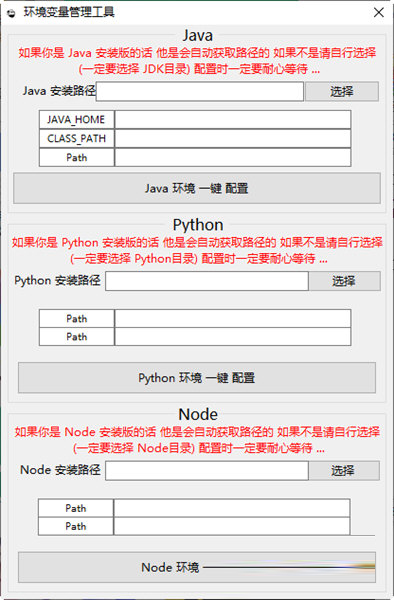The height and width of the screenshot is (600, 394).
Task: Click the CLASS_PATH label cell
Action: 77,139
